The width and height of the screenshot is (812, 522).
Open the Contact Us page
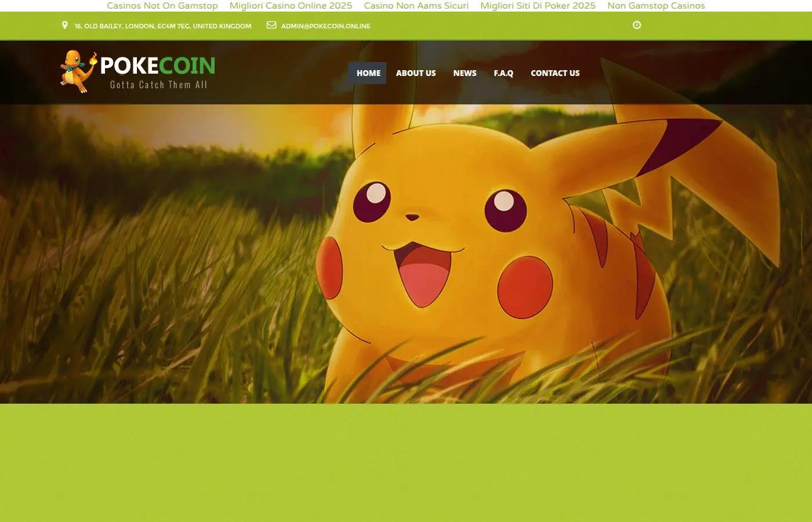tap(555, 73)
